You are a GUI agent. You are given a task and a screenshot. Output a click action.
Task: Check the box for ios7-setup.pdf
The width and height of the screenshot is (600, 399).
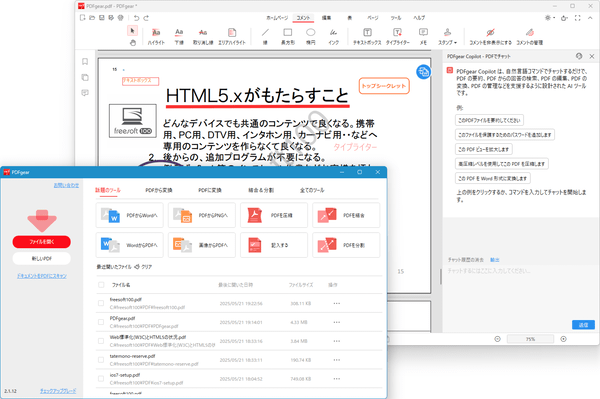tap(101, 379)
